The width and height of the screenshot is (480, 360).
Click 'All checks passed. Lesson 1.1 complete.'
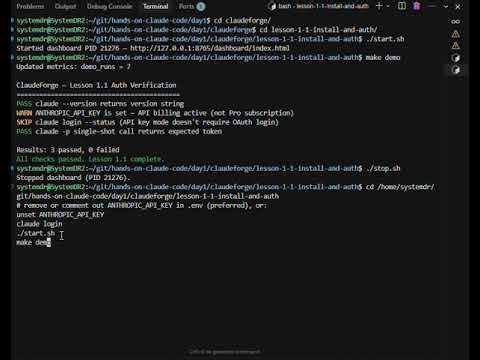[x=90, y=159]
